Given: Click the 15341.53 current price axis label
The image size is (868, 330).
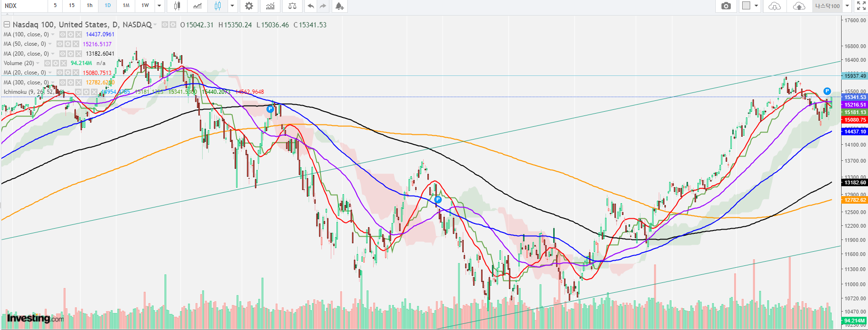Looking at the screenshot, I should (855, 97).
